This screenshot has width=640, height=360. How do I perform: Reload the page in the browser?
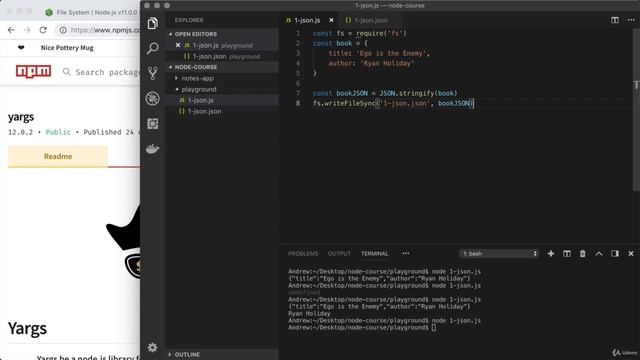(x=43, y=30)
